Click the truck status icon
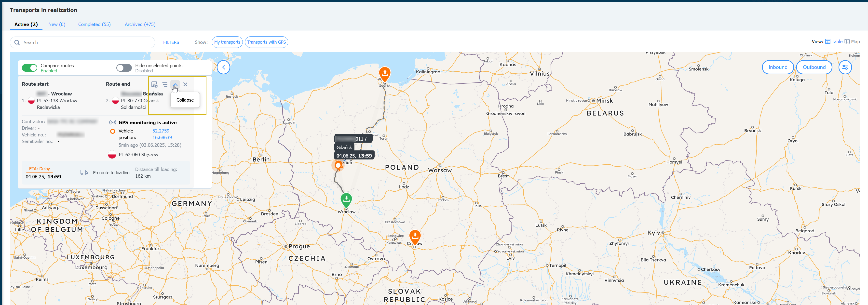Viewport: 868px width, 305px height. (84, 172)
